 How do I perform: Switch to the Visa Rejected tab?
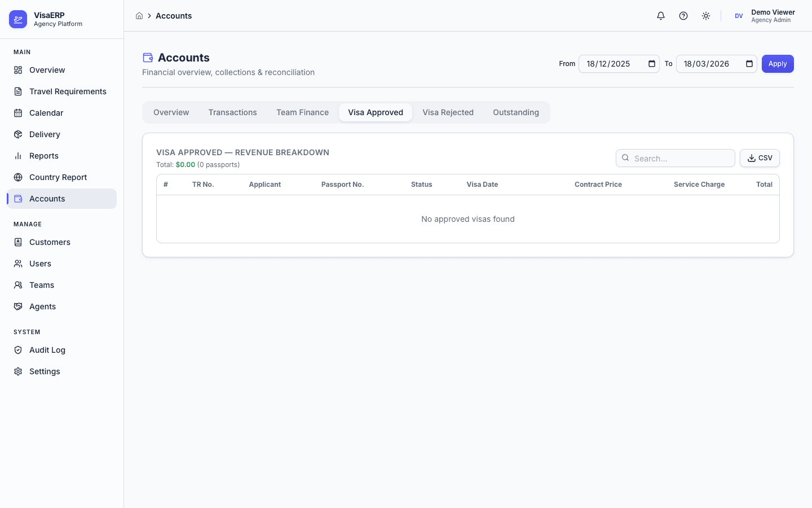[448, 112]
